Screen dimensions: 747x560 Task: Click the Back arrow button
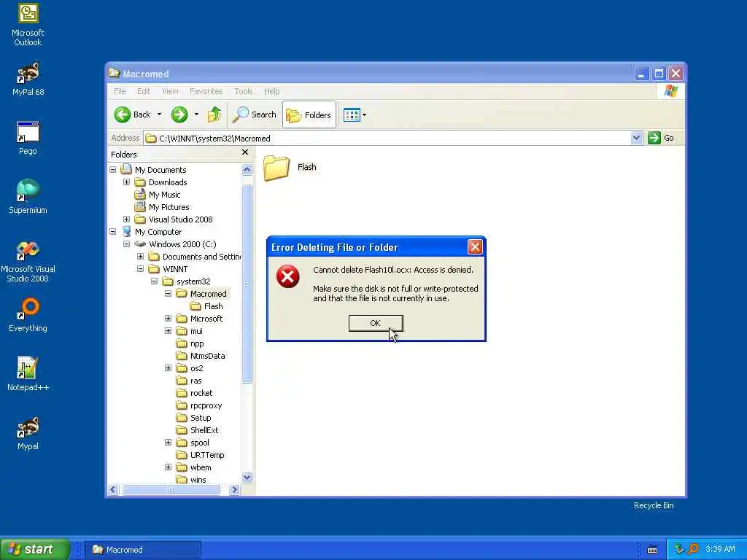pos(133,114)
